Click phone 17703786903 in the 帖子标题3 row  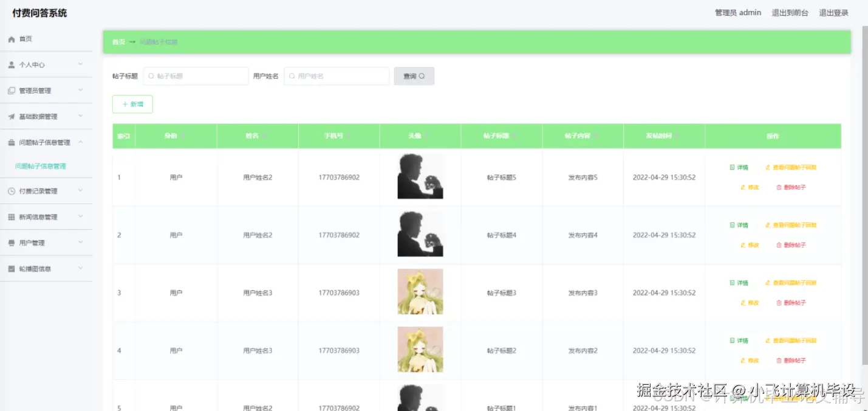coord(339,293)
